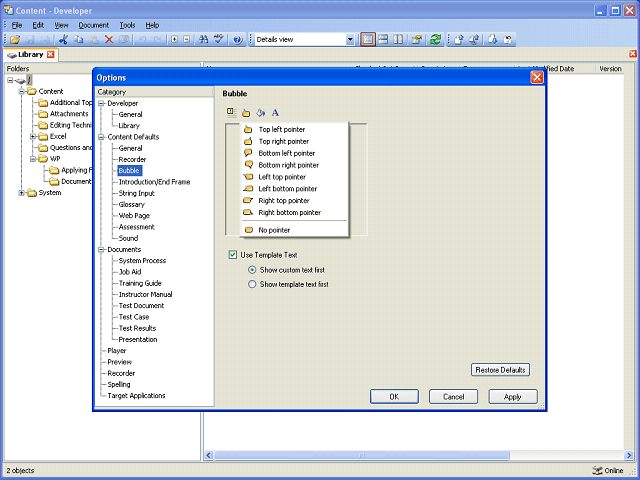Screen dimensions: 640x480
Task: Select Recorder under Content Defaults
Action: tap(132, 159)
